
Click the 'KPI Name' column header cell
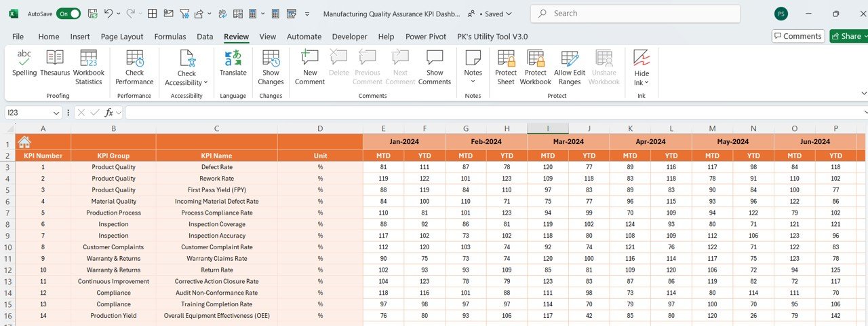[x=216, y=156]
